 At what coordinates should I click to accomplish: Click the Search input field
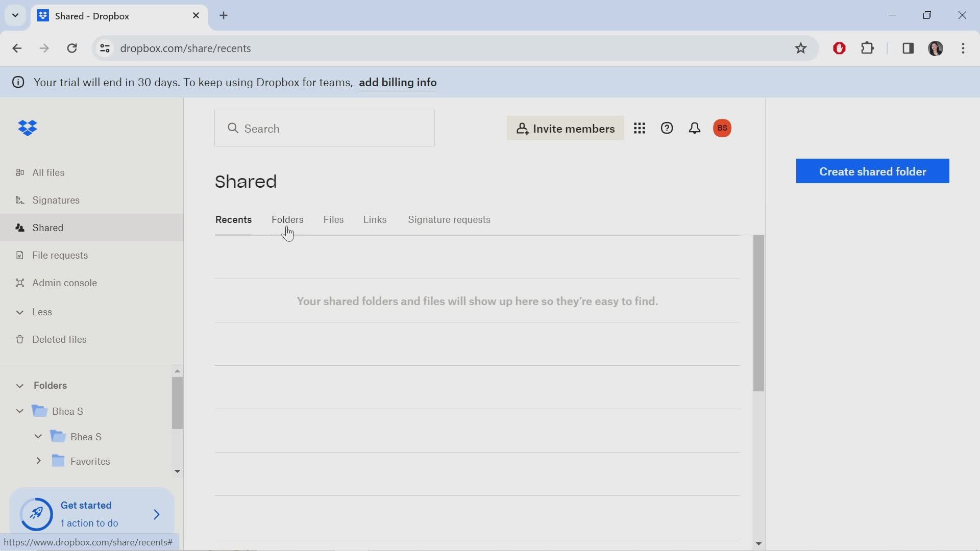pos(325,128)
